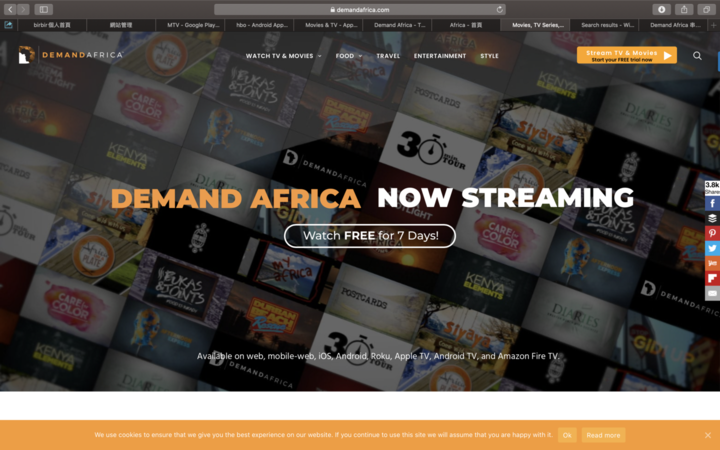Viewport: 720px width, 450px height.
Task: Expand the Food menu
Action: click(x=349, y=56)
